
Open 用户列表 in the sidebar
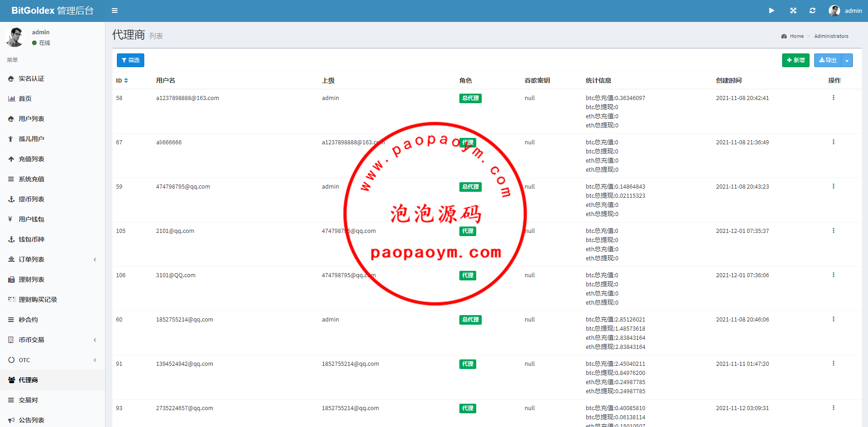(x=32, y=119)
